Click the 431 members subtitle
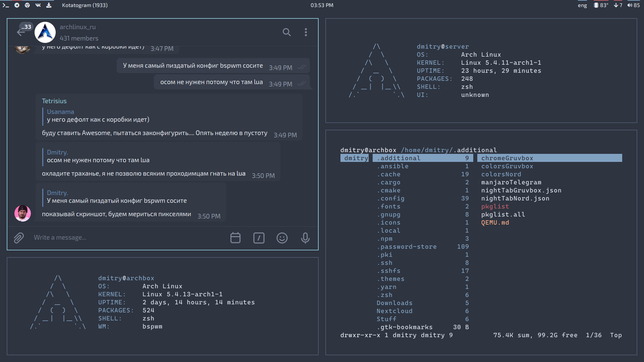The width and height of the screenshot is (644, 362). point(79,38)
